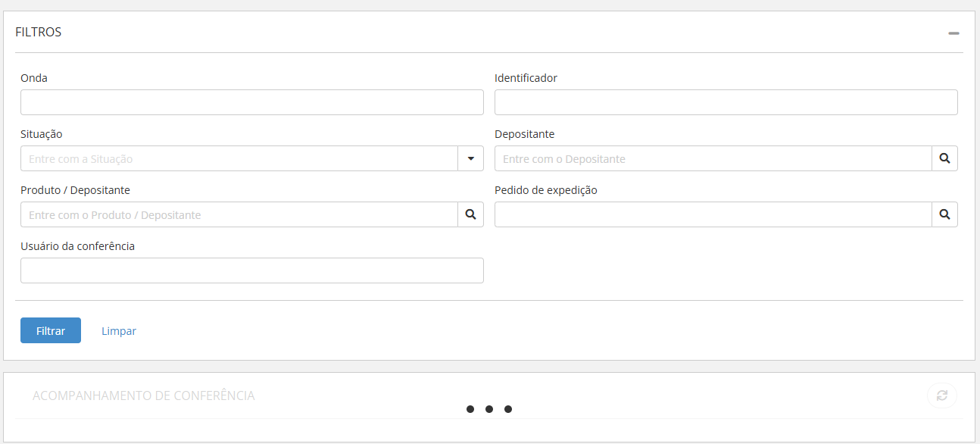This screenshot has width=980, height=444.
Task: Click the Pedido de expedição search icon
Action: 944,214
